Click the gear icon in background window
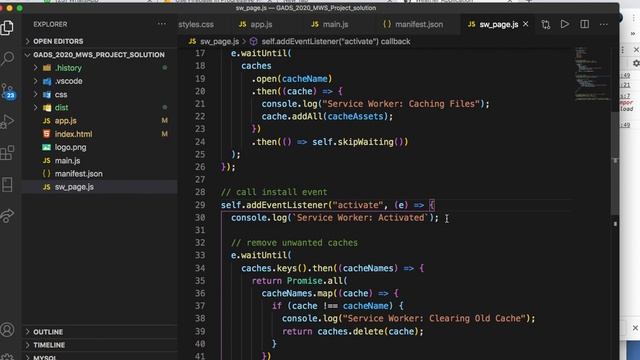The height and width of the screenshot is (360, 640). (x=636, y=63)
